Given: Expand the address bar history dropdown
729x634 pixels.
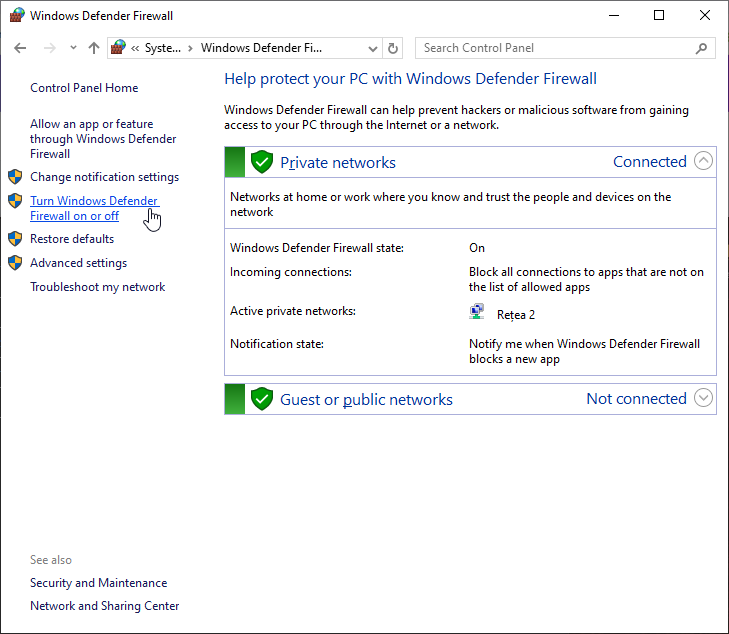Looking at the screenshot, I should [x=372, y=48].
